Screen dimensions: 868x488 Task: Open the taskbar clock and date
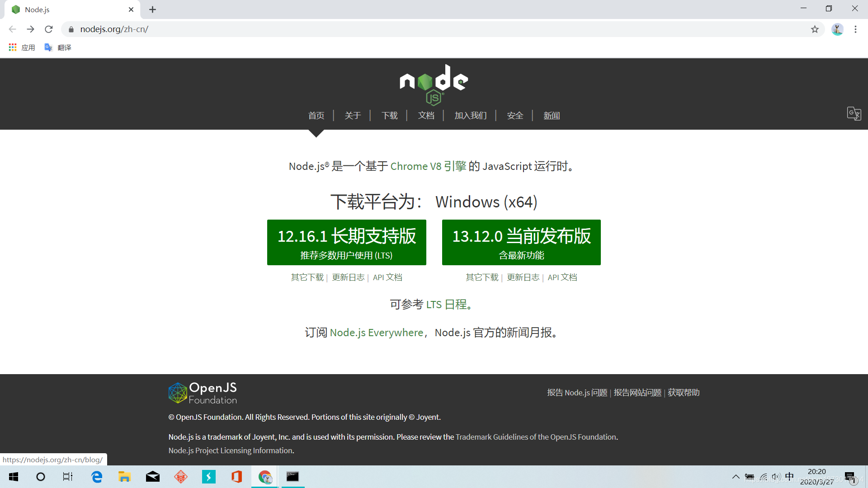[816, 477]
